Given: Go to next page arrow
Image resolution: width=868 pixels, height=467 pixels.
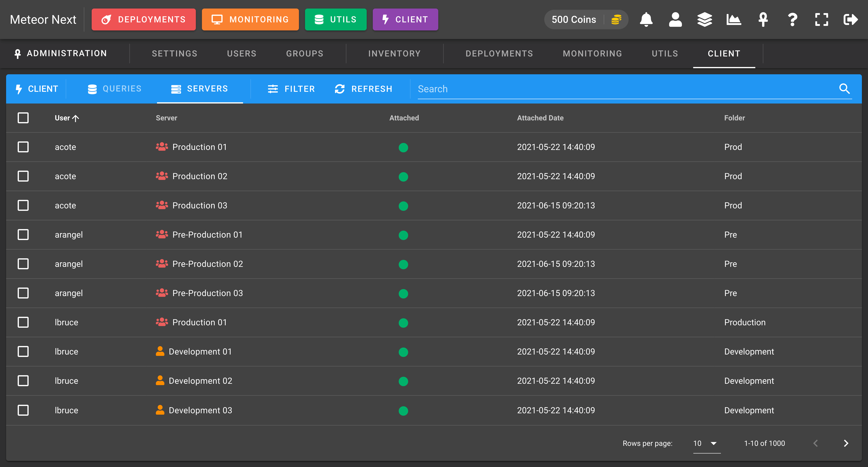Looking at the screenshot, I should coord(846,443).
